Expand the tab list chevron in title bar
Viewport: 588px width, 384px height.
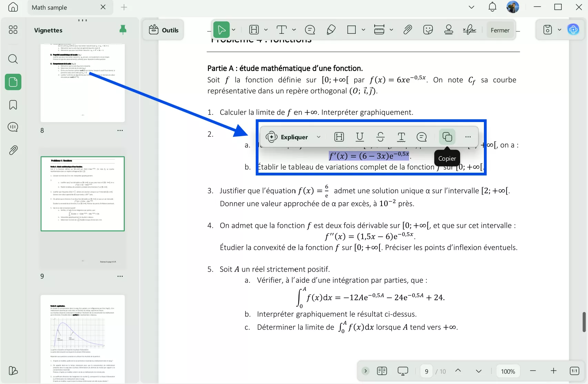[x=472, y=7]
